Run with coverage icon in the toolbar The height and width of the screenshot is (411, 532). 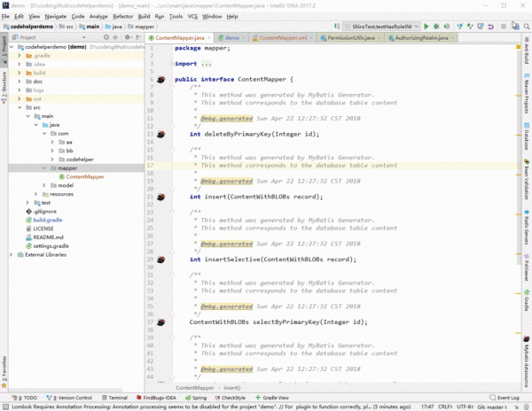447,27
